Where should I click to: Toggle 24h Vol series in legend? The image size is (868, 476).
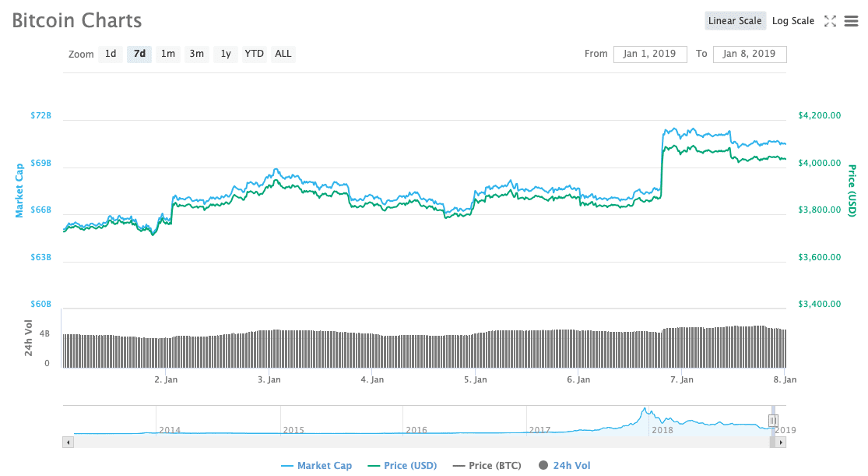pos(564,465)
